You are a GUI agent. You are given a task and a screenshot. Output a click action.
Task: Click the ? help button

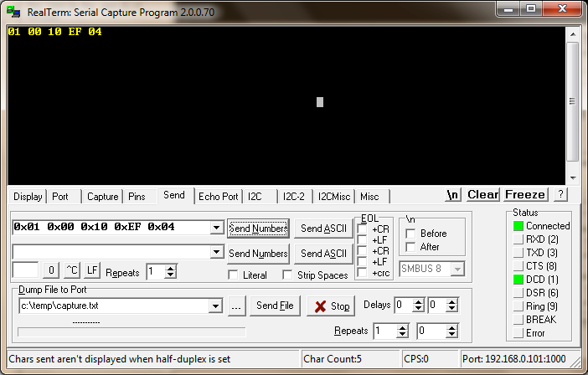coord(560,194)
